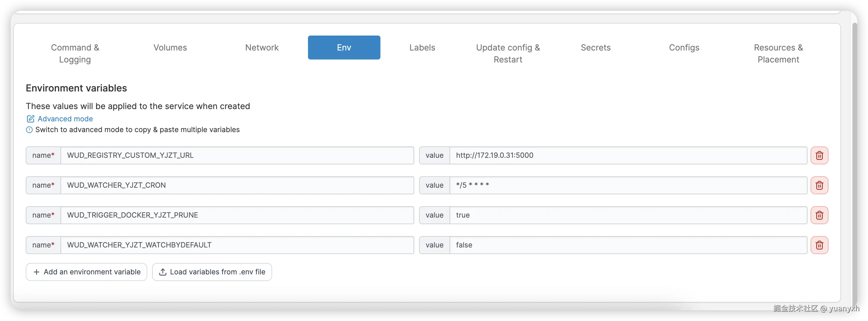
Task: Click Add an environment variable
Action: pos(86,272)
